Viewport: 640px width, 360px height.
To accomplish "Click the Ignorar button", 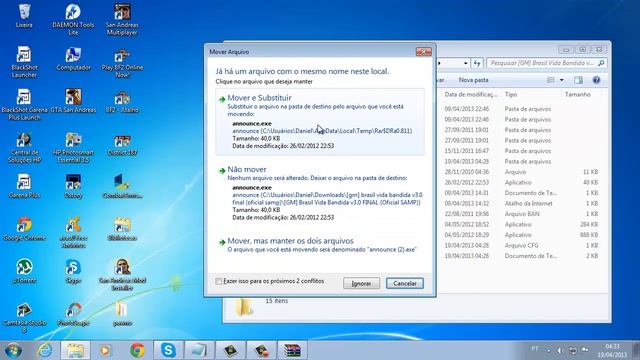I will point(361,283).
